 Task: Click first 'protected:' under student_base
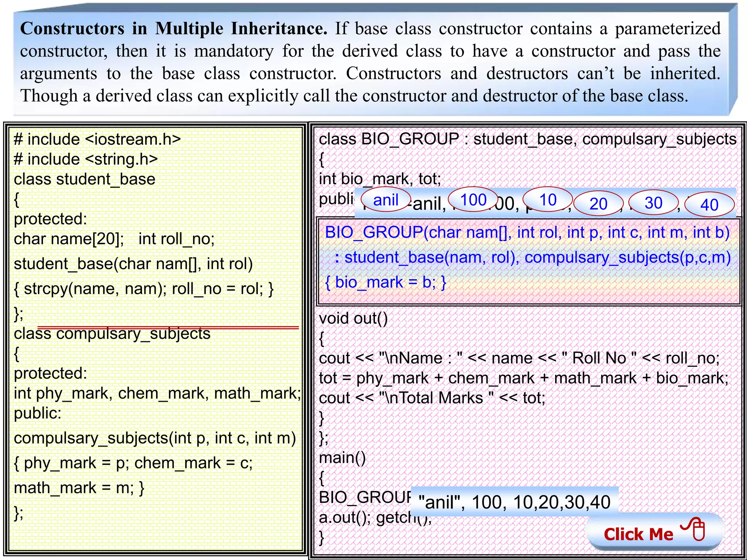pos(50,219)
